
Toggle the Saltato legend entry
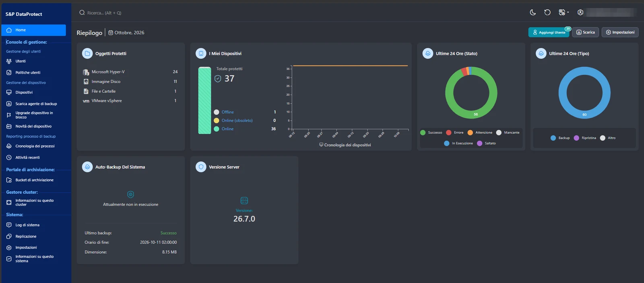(x=486, y=144)
